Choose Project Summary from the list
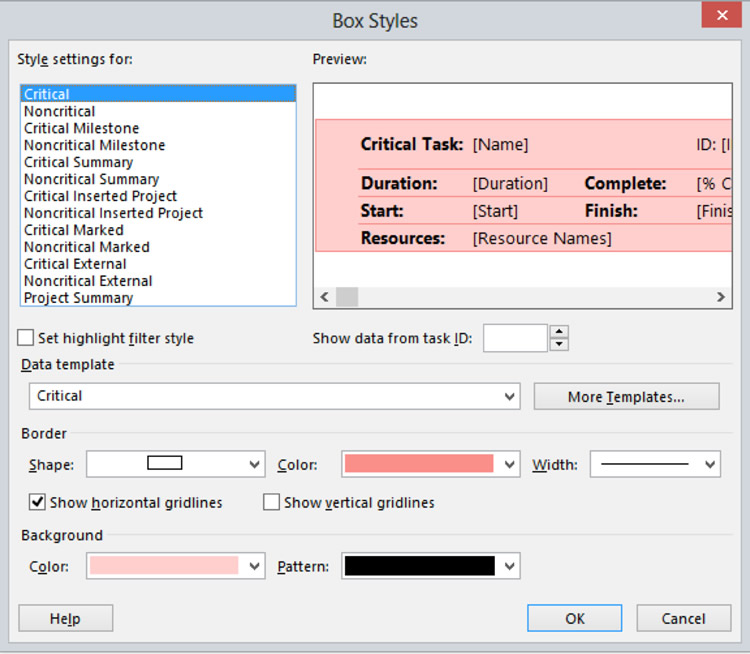The image size is (750, 654). click(x=78, y=298)
